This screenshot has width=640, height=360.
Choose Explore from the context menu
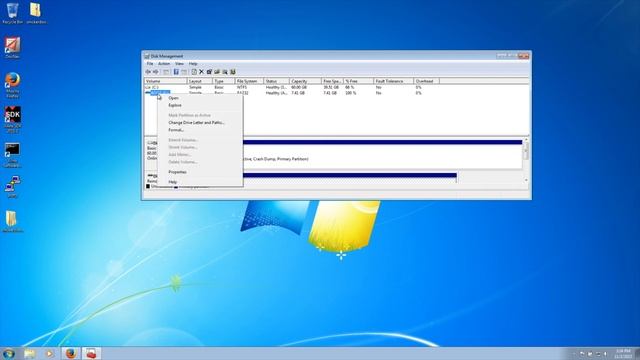click(200, 105)
